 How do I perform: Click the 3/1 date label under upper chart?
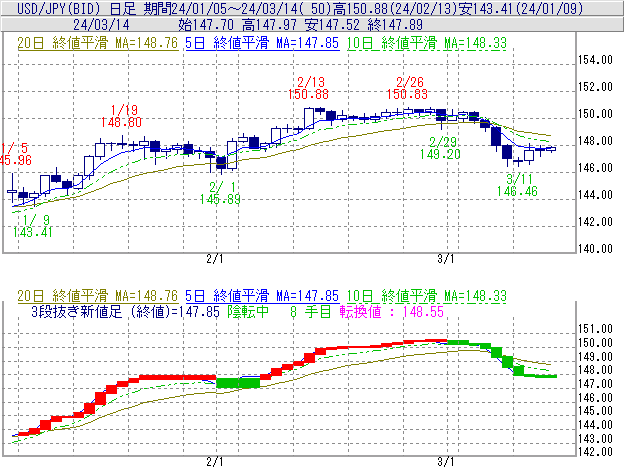446,259
